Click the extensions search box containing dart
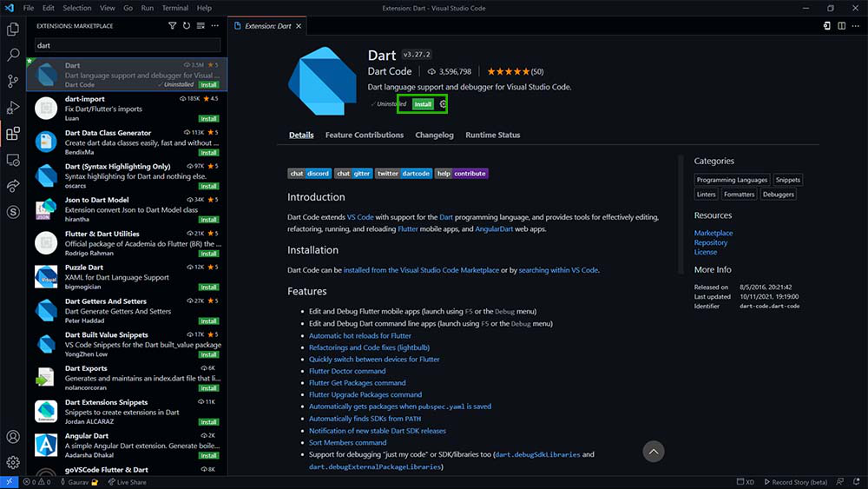Image resolution: width=868 pixels, height=489 pixels. (128, 45)
